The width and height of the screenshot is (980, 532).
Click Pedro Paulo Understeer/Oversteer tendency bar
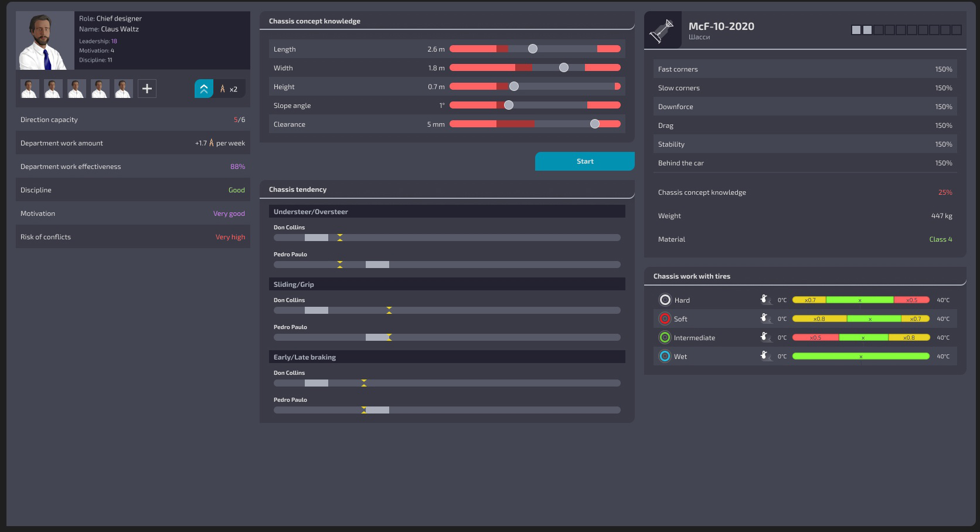tap(447, 265)
